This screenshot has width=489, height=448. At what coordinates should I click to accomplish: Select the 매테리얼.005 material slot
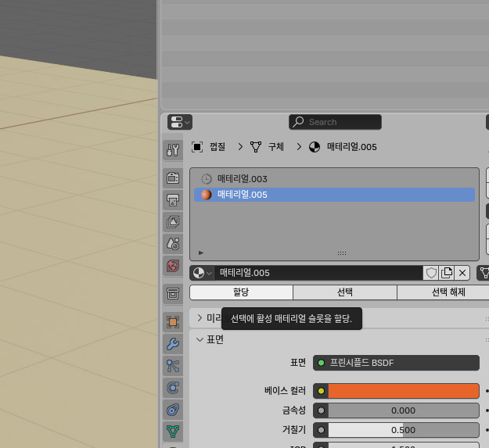[334, 195]
